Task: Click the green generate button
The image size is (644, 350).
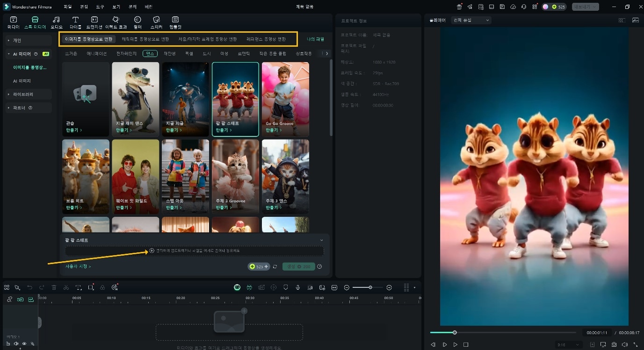Action: point(298,266)
